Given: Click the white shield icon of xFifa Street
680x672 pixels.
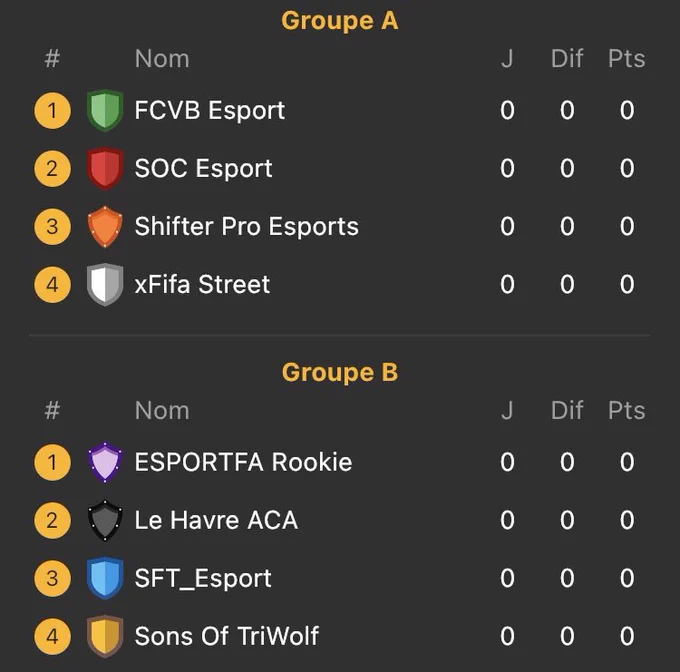Looking at the screenshot, I should coord(105,284).
